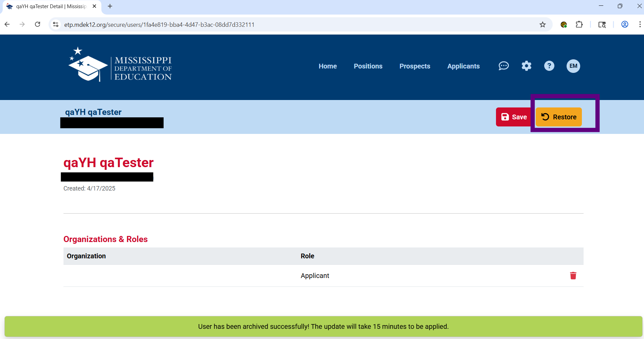644x339 pixels.
Task: Go back to previous page
Action: point(7,24)
